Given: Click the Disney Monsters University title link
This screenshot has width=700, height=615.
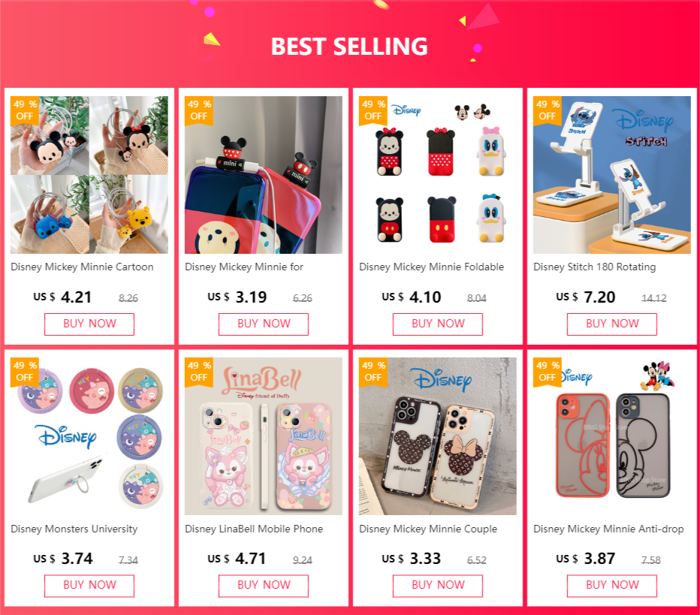Looking at the screenshot, I should point(74,529).
